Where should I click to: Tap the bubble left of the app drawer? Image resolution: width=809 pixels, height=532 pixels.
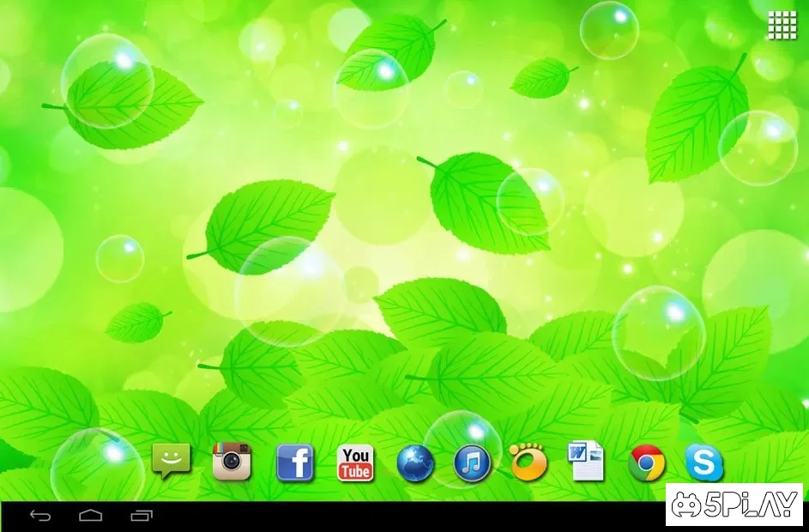[609, 31]
